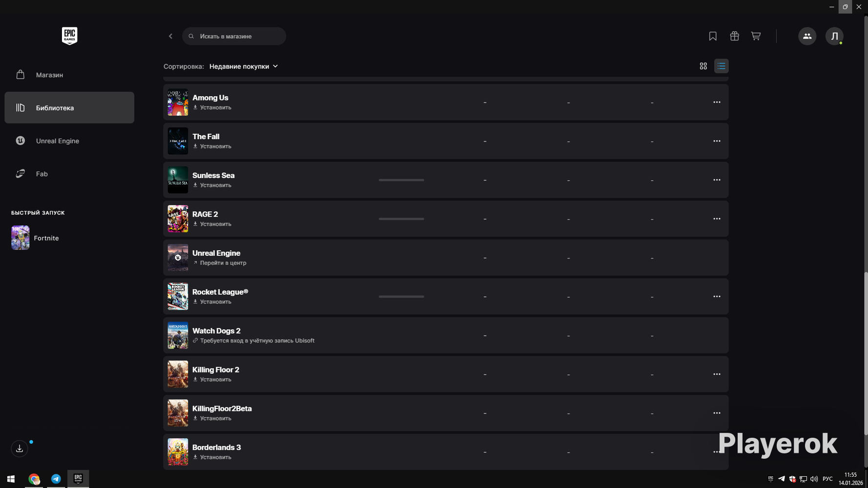Click the store search field
The height and width of the screenshot is (488, 868).
[234, 36]
